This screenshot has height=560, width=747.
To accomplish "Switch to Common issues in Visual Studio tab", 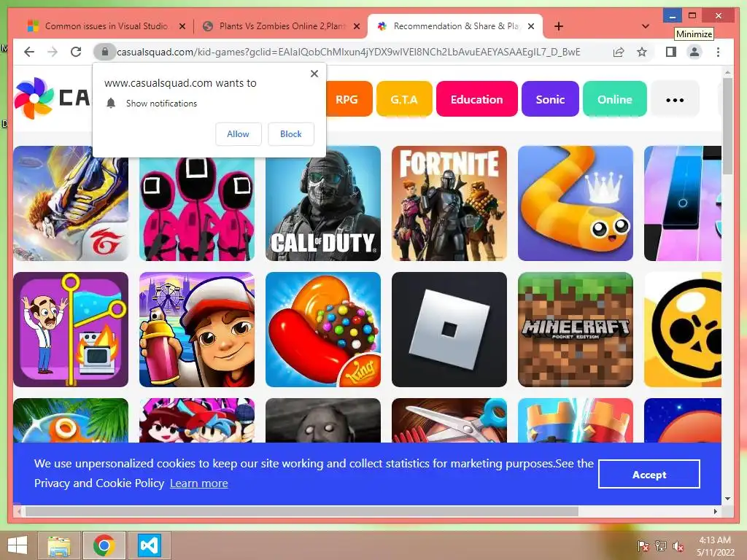I will (x=105, y=26).
